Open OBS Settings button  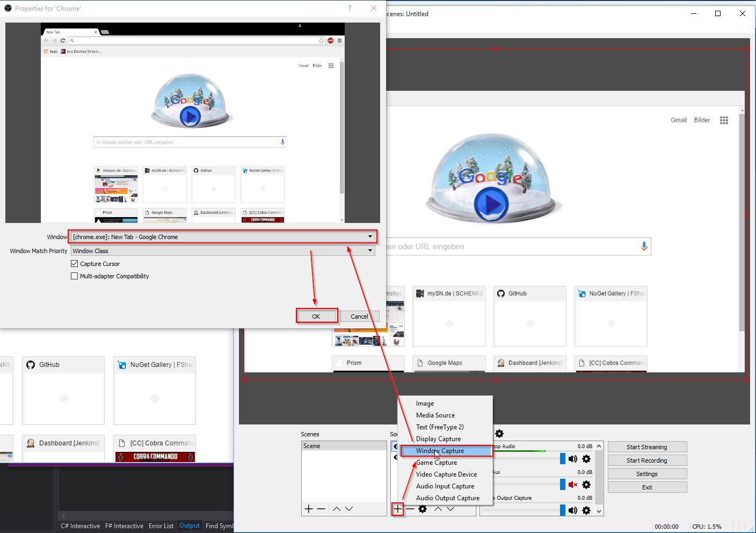[x=647, y=474]
